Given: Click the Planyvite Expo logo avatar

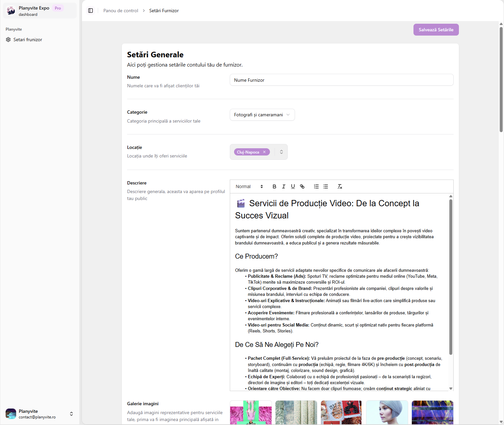Looking at the screenshot, I should [11, 11].
